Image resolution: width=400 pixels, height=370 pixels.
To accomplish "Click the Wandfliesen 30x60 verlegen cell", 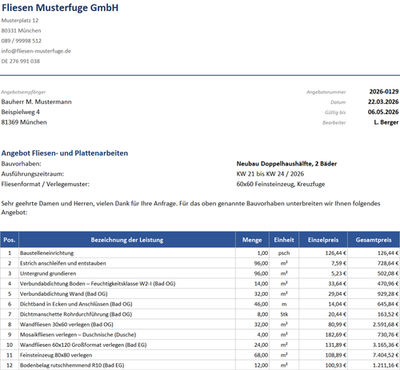I will (127, 324).
